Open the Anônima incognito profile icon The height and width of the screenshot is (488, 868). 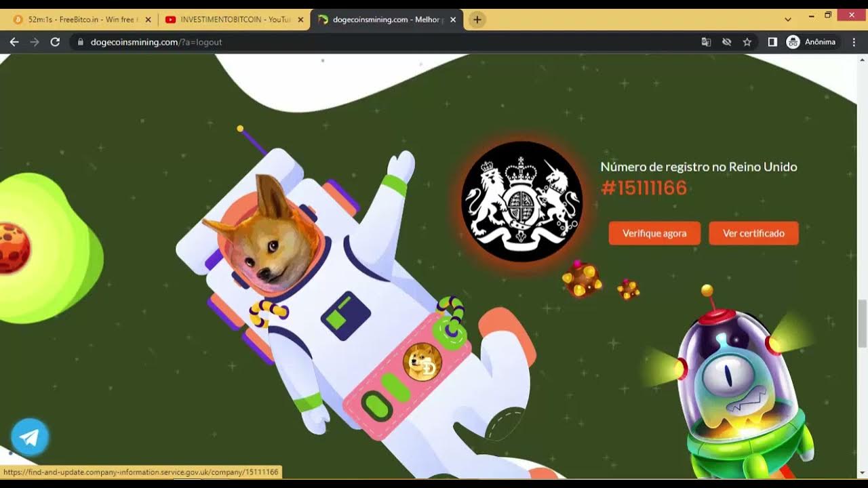[x=793, y=42]
